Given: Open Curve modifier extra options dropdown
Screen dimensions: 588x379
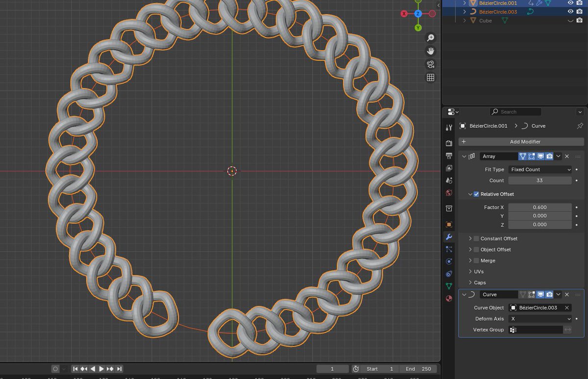Looking at the screenshot, I should pos(558,295).
